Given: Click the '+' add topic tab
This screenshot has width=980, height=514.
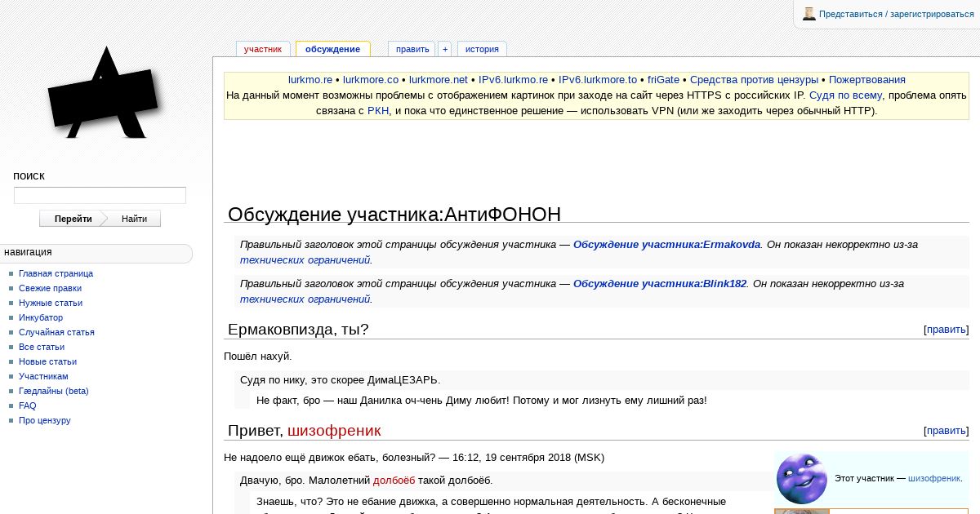Looking at the screenshot, I should 445,49.
